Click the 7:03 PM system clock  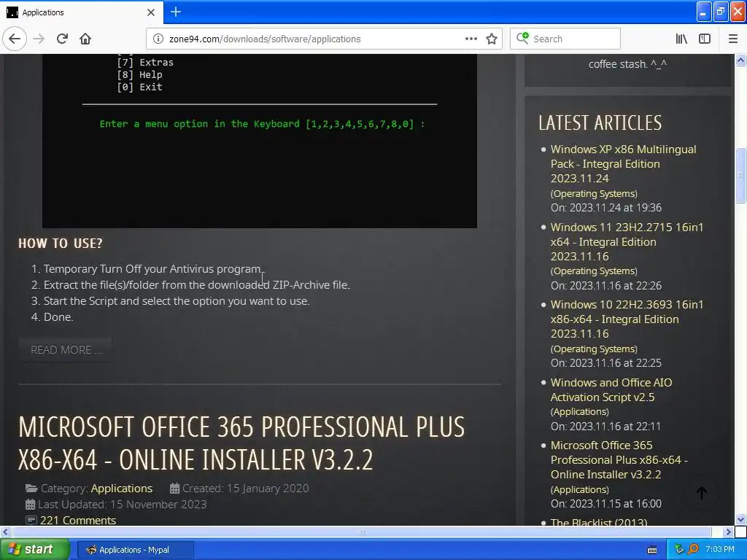[719, 549]
